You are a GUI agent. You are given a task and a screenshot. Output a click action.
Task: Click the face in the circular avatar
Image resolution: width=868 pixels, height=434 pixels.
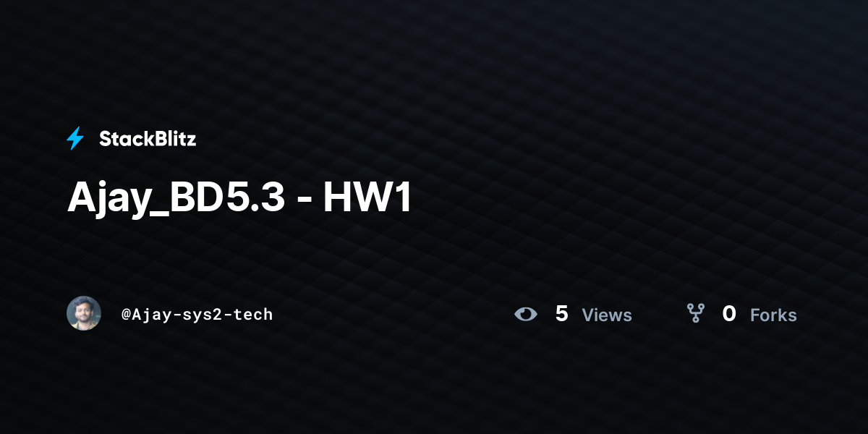[83, 311]
